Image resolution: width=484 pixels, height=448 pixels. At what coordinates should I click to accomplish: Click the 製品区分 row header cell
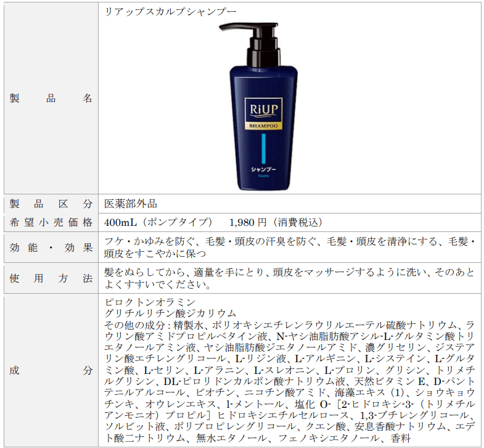(51, 203)
